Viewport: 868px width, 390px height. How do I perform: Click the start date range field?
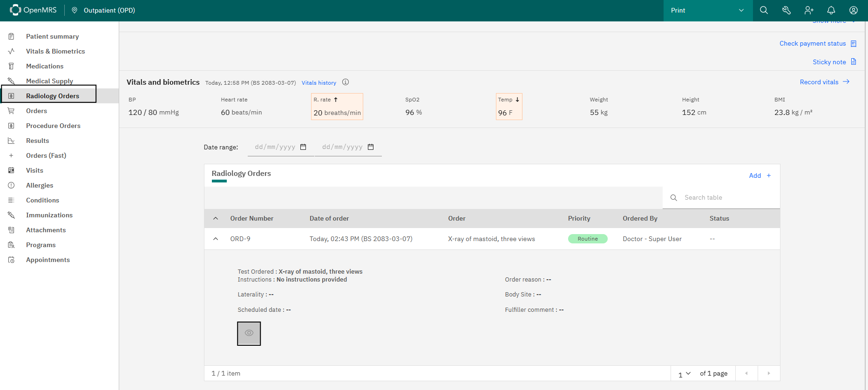click(281, 147)
